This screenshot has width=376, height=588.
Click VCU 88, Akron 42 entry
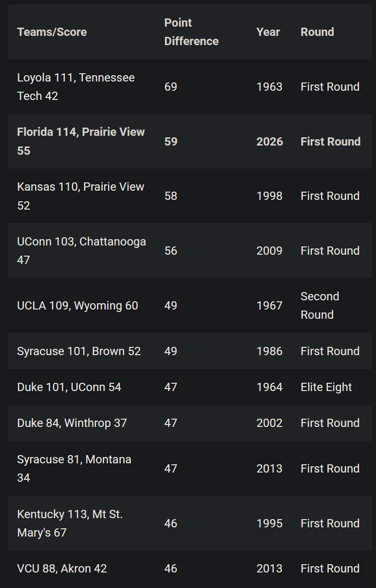click(62, 569)
